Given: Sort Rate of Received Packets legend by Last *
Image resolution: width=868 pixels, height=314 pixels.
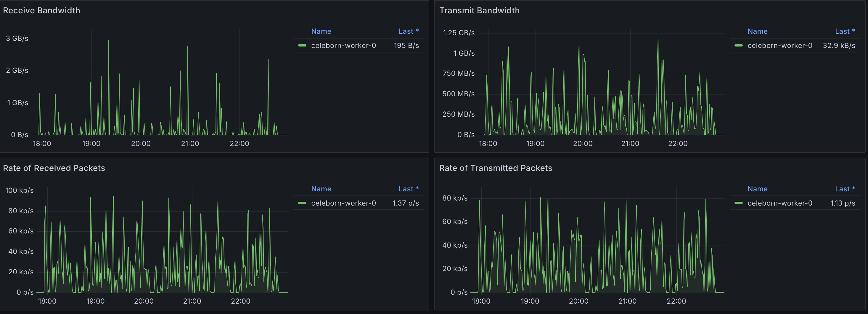Looking at the screenshot, I should pyautogui.click(x=408, y=189).
